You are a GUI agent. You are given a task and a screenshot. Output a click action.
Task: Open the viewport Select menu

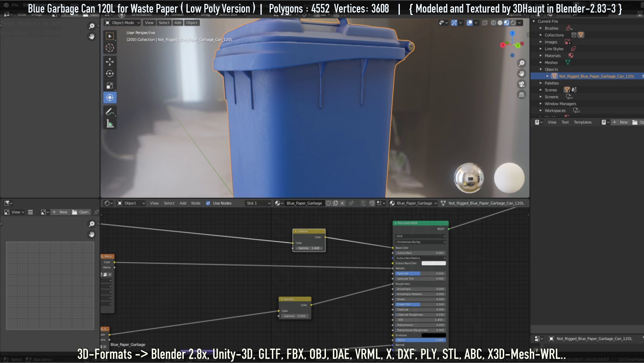coord(164,23)
